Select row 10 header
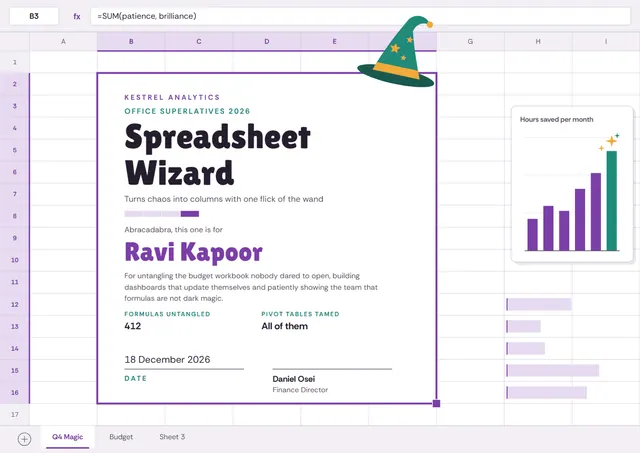Viewport: 640px width, 453px height. [15, 260]
